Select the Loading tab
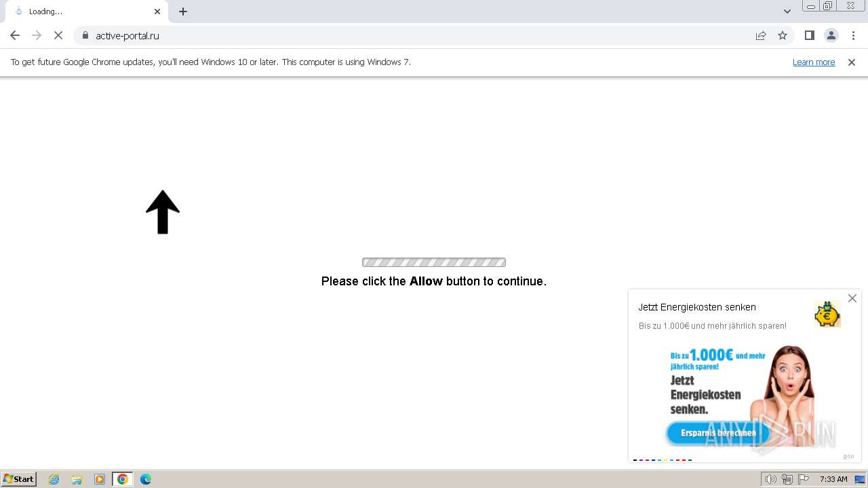The width and height of the screenshot is (868, 488). coord(85,12)
